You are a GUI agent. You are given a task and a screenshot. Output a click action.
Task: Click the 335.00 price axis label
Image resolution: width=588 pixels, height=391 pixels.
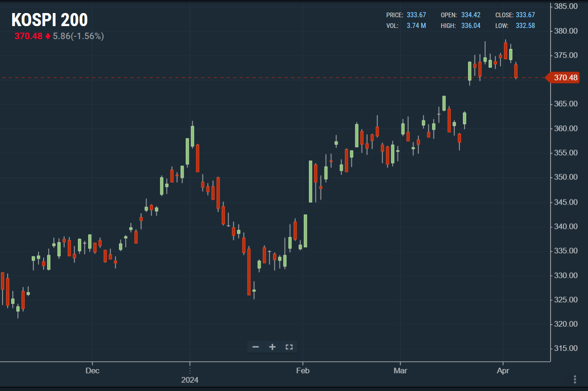tap(566, 251)
